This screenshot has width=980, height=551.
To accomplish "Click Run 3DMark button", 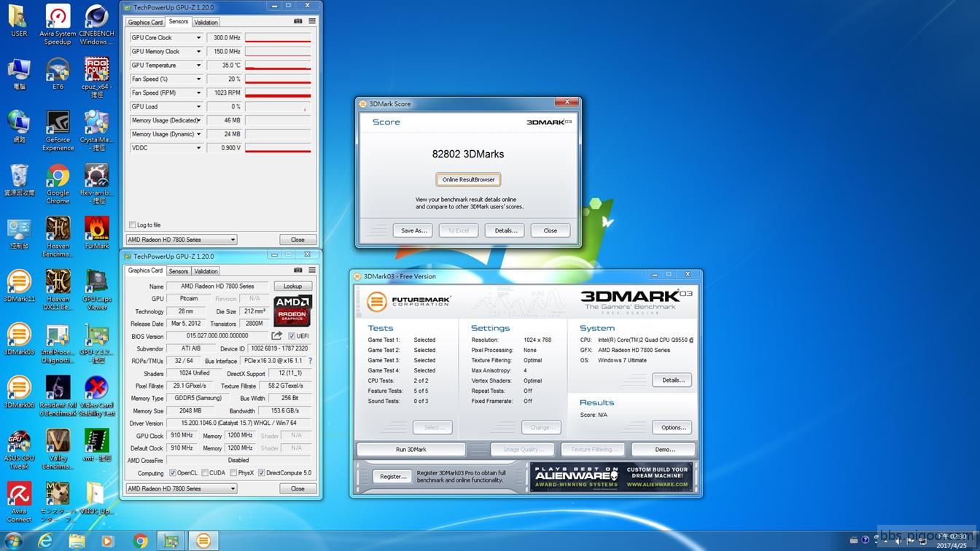I will pyautogui.click(x=411, y=449).
